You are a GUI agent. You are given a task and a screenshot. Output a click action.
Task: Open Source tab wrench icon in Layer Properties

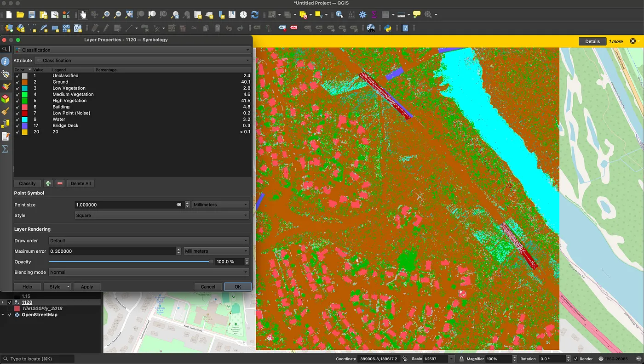coord(5,74)
